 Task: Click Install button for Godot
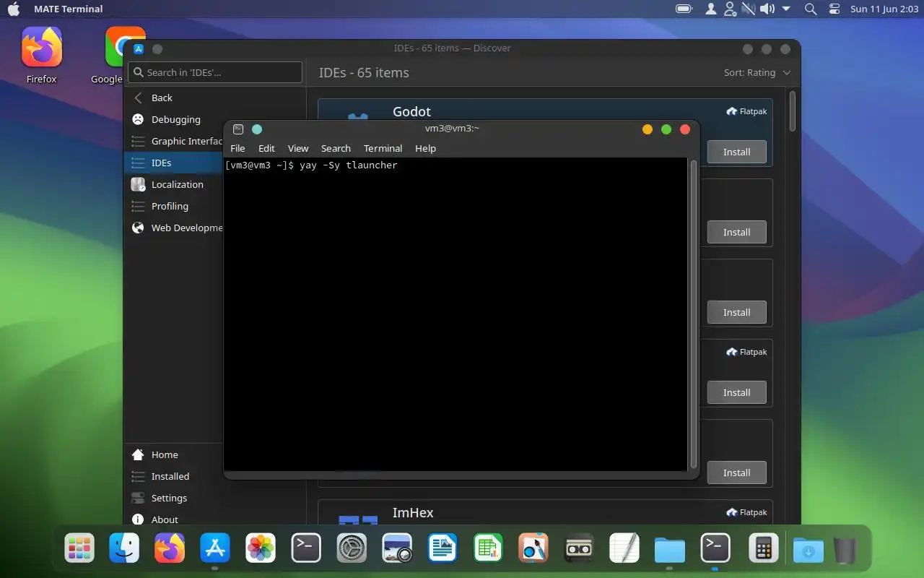tap(736, 152)
